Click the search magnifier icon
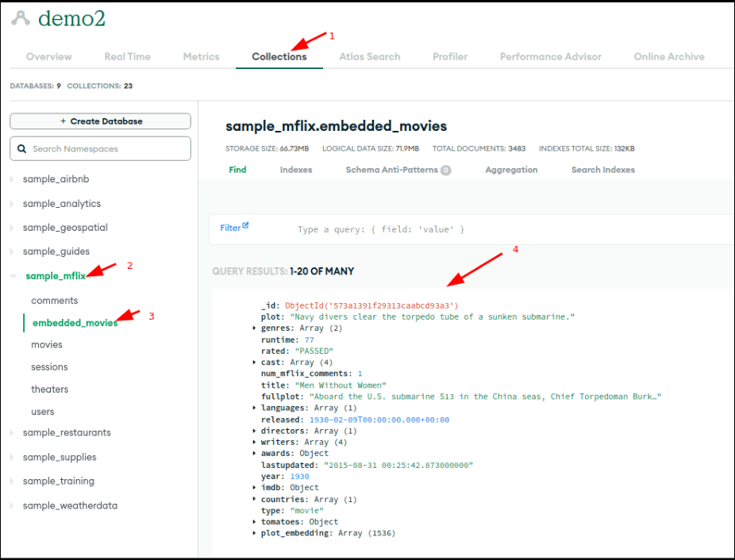This screenshot has height=560, width=735. 21,149
